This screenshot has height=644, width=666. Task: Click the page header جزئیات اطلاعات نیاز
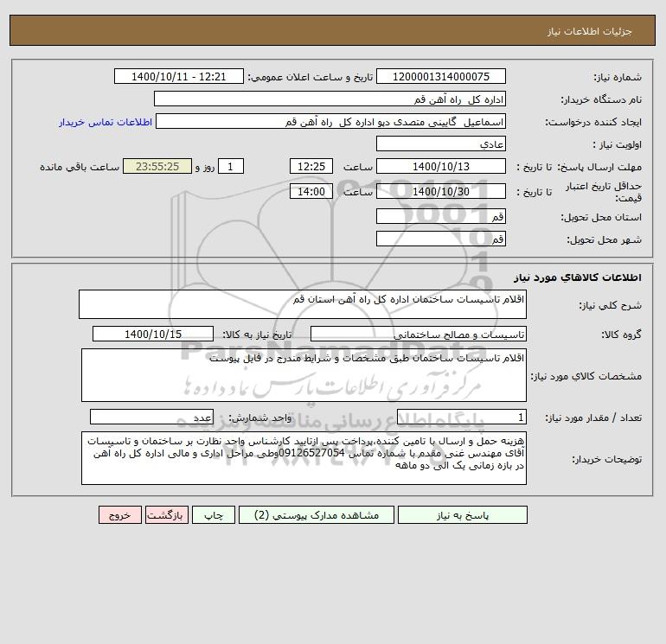coord(590,31)
